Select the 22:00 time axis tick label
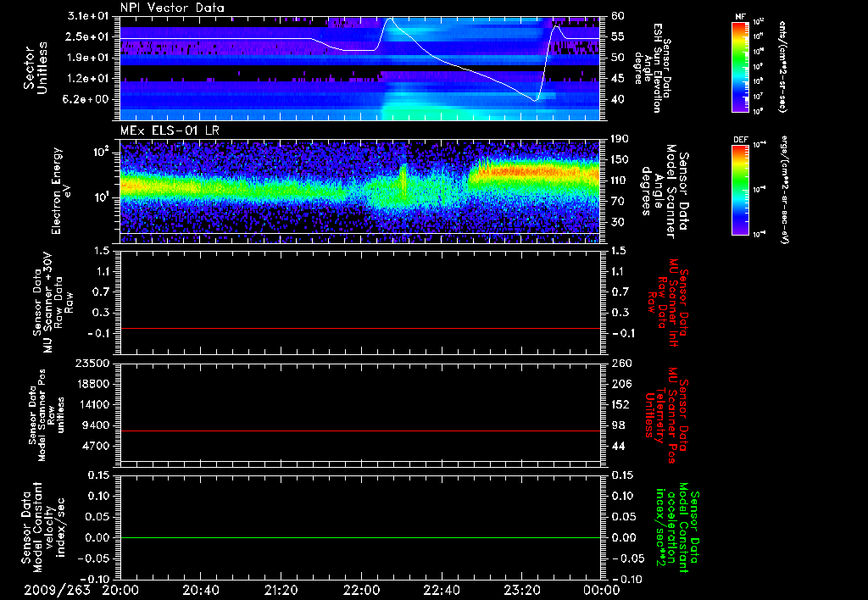868x600 pixels. point(361,590)
